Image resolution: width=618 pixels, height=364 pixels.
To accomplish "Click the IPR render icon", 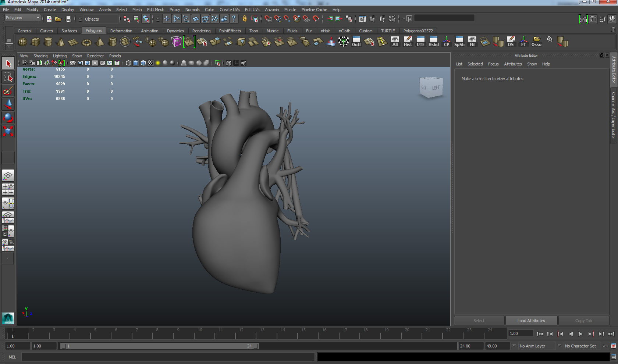I will click(382, 19).
